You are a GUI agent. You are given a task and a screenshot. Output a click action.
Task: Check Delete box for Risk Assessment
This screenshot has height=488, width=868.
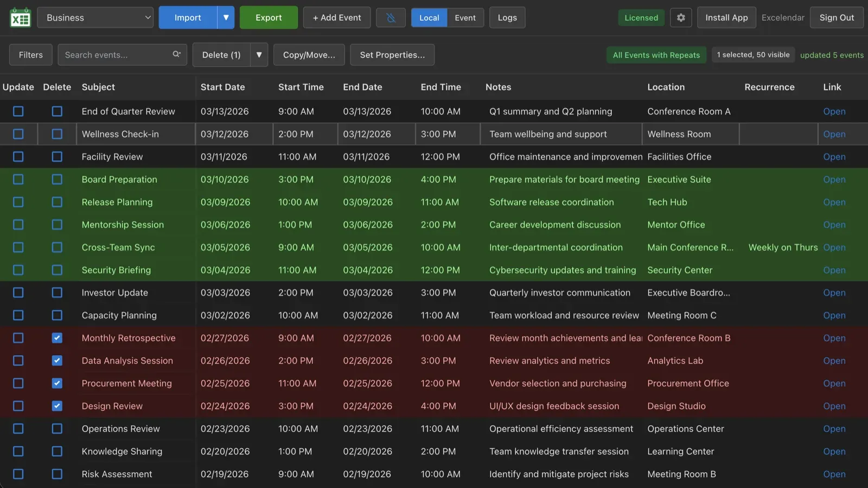point(57,474)
